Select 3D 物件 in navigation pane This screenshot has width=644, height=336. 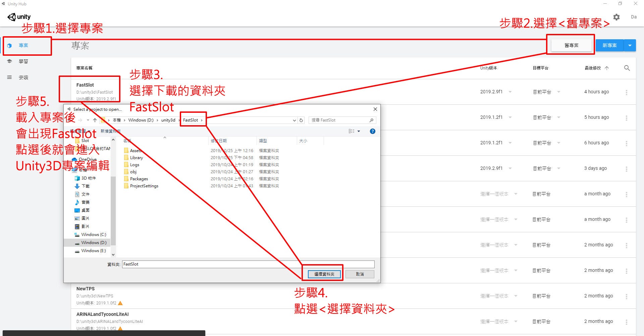tap(89, 178)
